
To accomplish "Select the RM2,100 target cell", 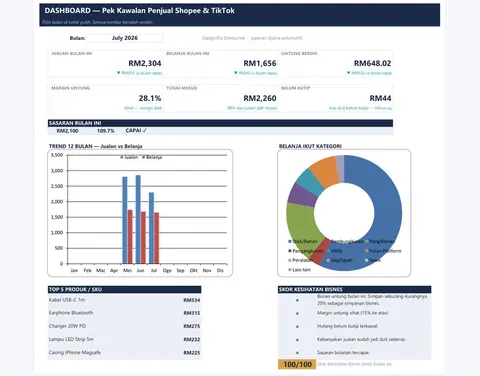I will click(67, 131).
